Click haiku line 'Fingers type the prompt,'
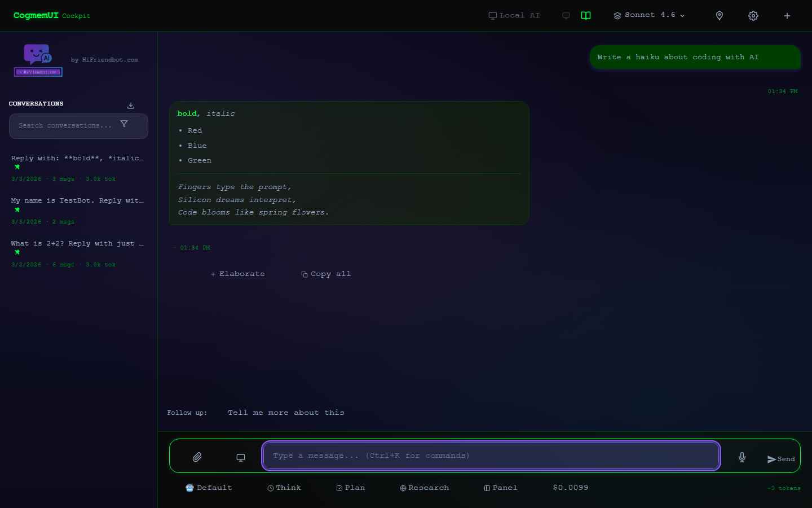The width and height of the screenshot is (812, 508). [235, 187]
